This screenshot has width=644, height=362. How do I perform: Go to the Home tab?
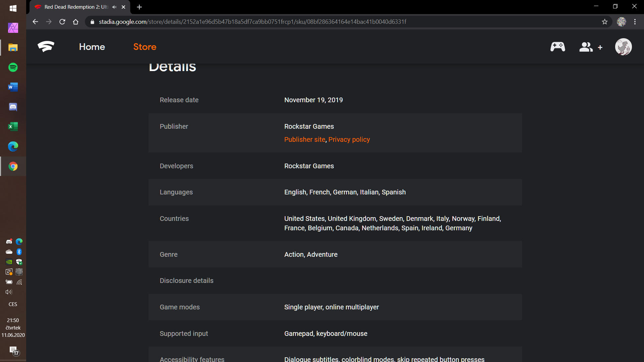[92, 47]
